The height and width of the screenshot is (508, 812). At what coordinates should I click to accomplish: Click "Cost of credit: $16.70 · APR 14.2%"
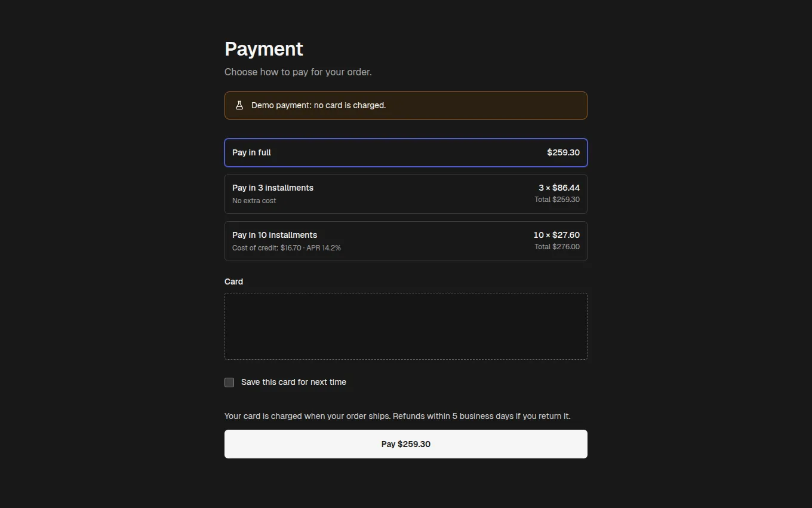(x=287, y=248)
